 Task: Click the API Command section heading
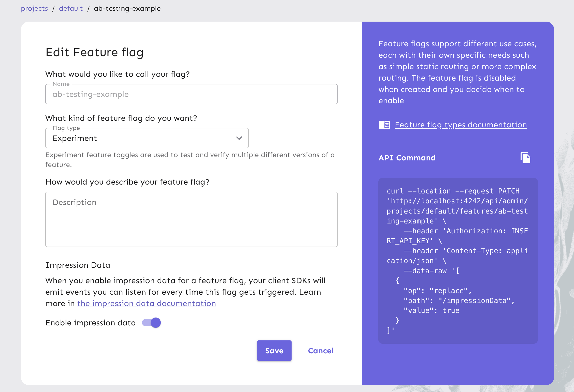tap(407, 158)
